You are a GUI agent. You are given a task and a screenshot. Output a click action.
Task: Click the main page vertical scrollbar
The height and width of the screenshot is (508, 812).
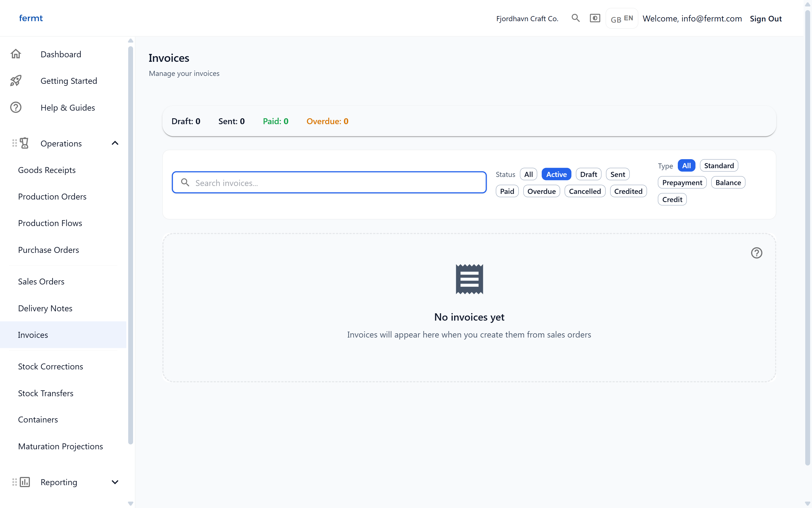[808, 238]
